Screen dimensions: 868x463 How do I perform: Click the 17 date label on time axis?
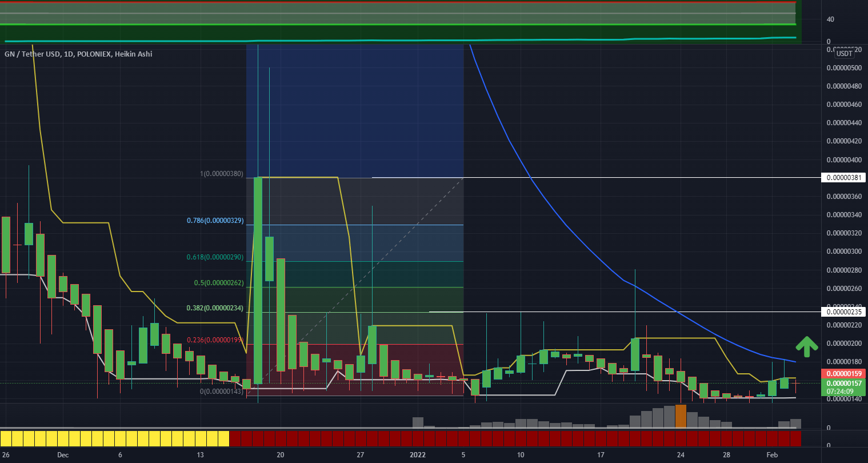point(601,455)
